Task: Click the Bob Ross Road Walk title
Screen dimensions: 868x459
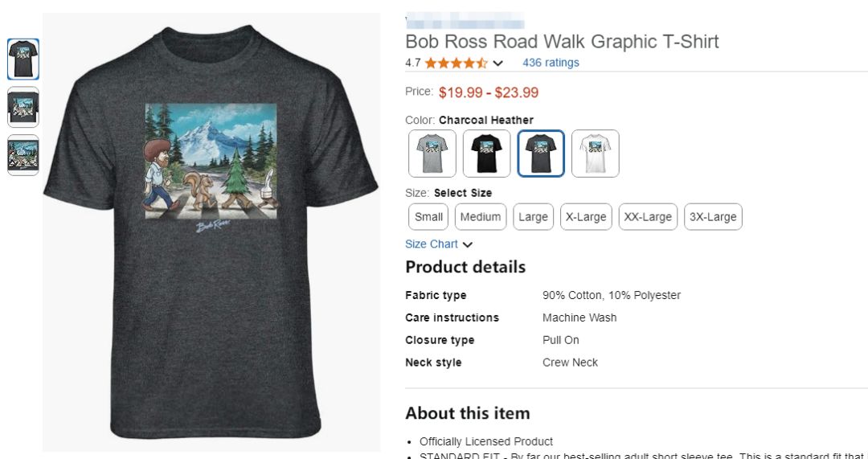Action: coord(562,42)
